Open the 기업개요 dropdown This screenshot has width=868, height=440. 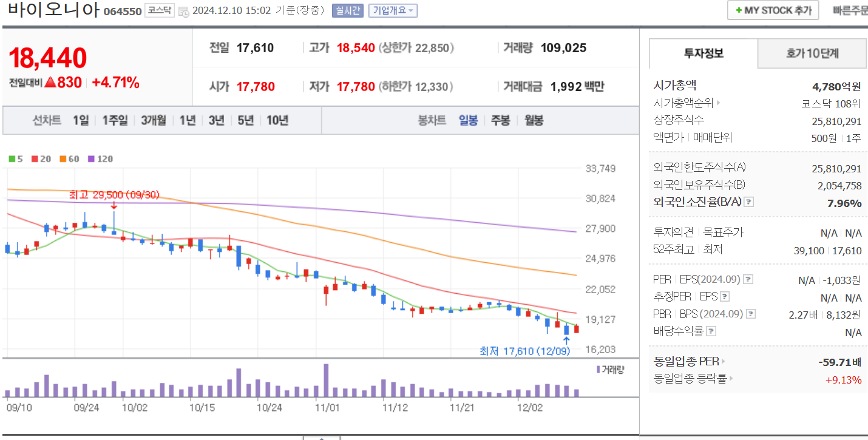pyautogui.click(x=392, y=12)
